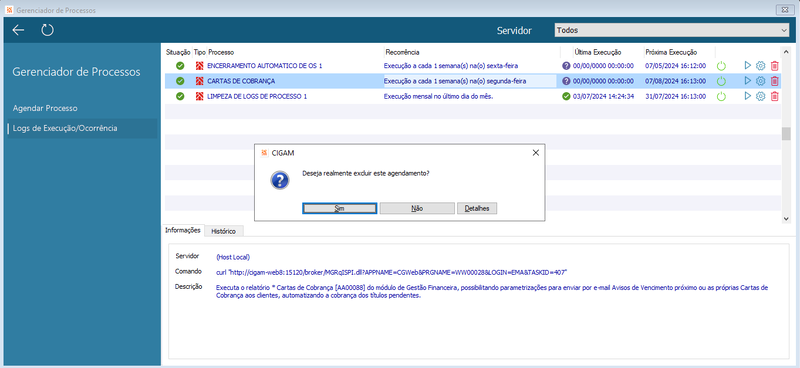Click the (Host Local) server value

point(233,257)
